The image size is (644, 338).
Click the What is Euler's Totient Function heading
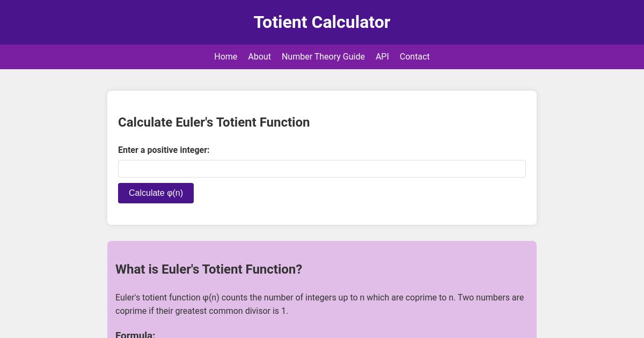pos(209,269)
